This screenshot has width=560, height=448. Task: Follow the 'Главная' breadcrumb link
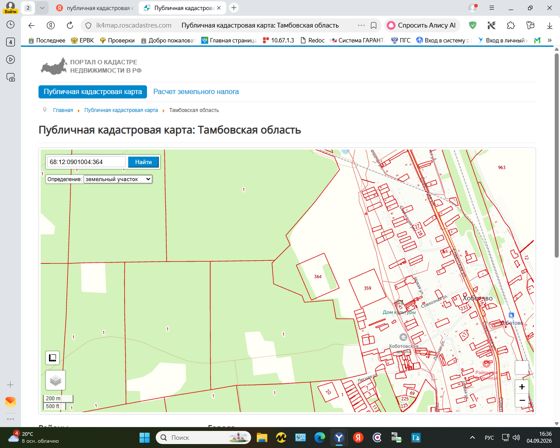(x=63, y=110)
